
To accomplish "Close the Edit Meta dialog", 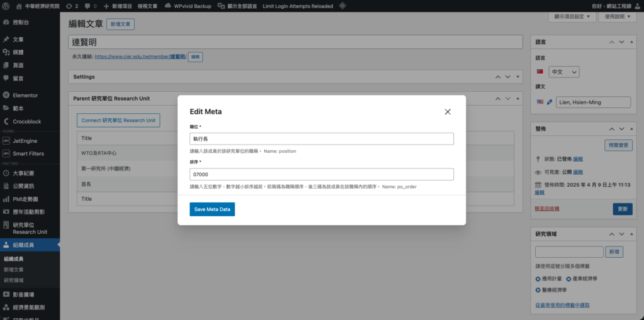I will (x=448, y=112).
